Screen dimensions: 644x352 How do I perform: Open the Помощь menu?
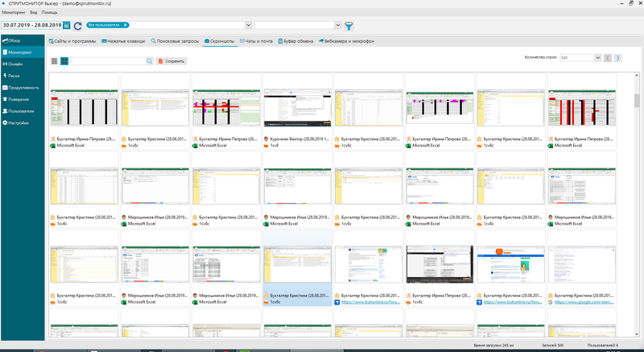49,12
